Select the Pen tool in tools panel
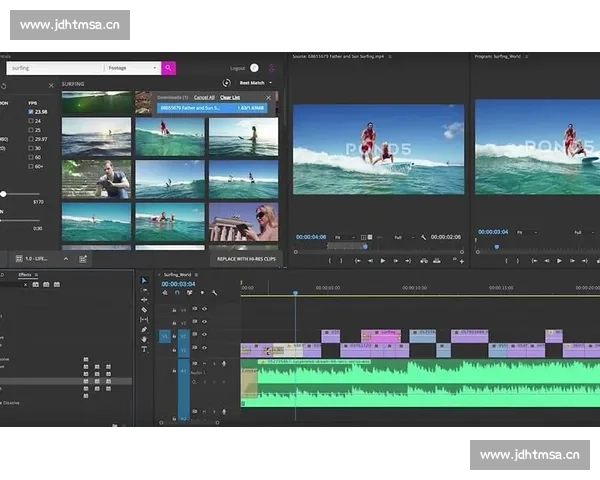This screenshot has width=600, height=480. pyautogui.click(x=144, y=329)
